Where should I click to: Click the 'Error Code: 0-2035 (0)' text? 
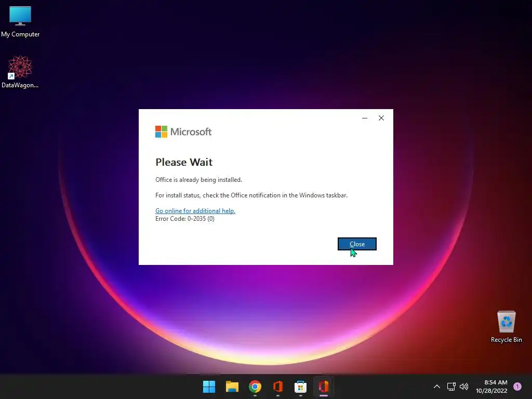(185, 219)
